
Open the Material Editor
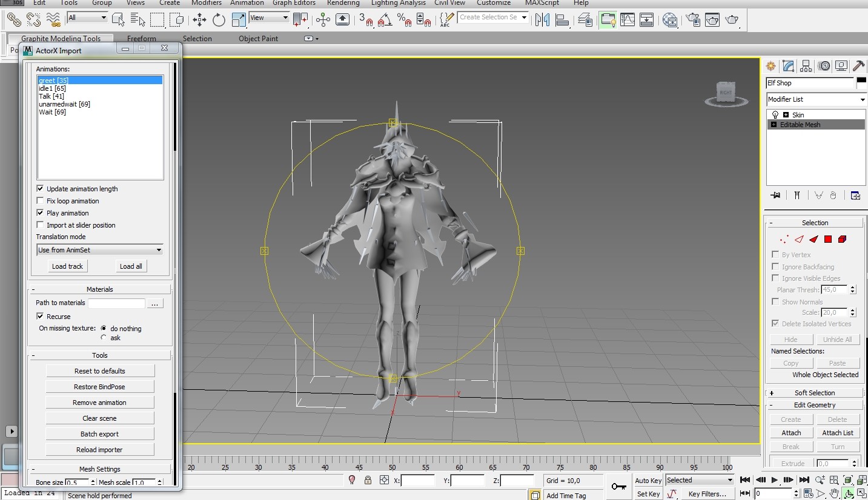click(x=670, y=19)
